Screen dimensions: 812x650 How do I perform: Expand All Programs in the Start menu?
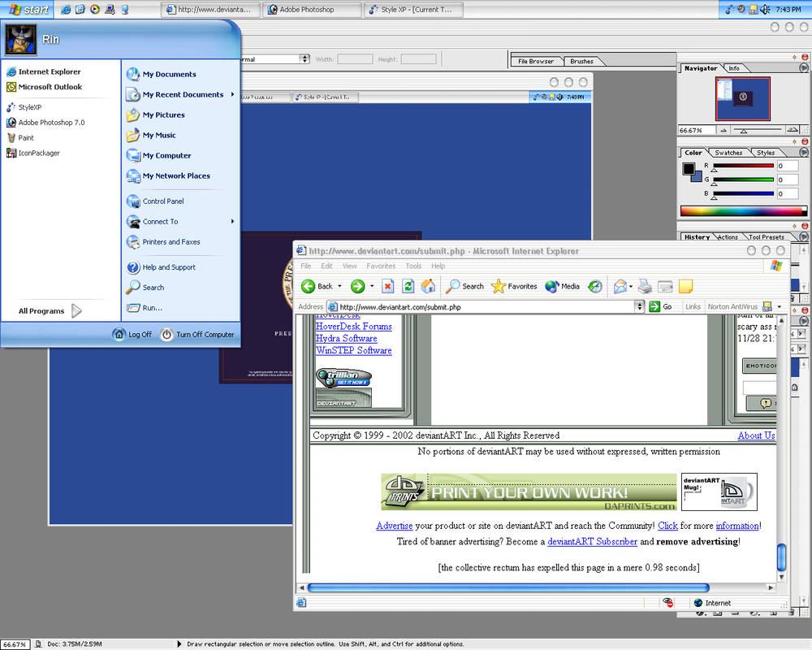[50, 311]
